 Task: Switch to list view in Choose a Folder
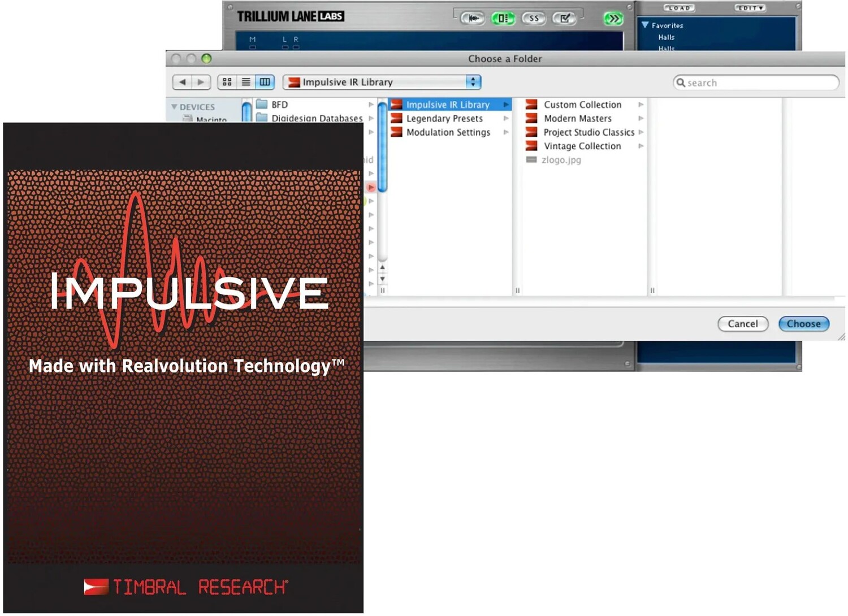(246, 82)
